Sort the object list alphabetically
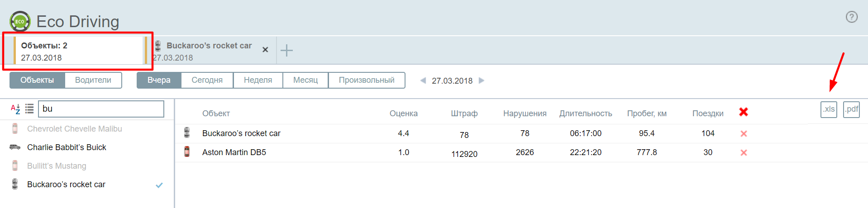The width and height of the screenshot is (868, 208). click(15, 109)
